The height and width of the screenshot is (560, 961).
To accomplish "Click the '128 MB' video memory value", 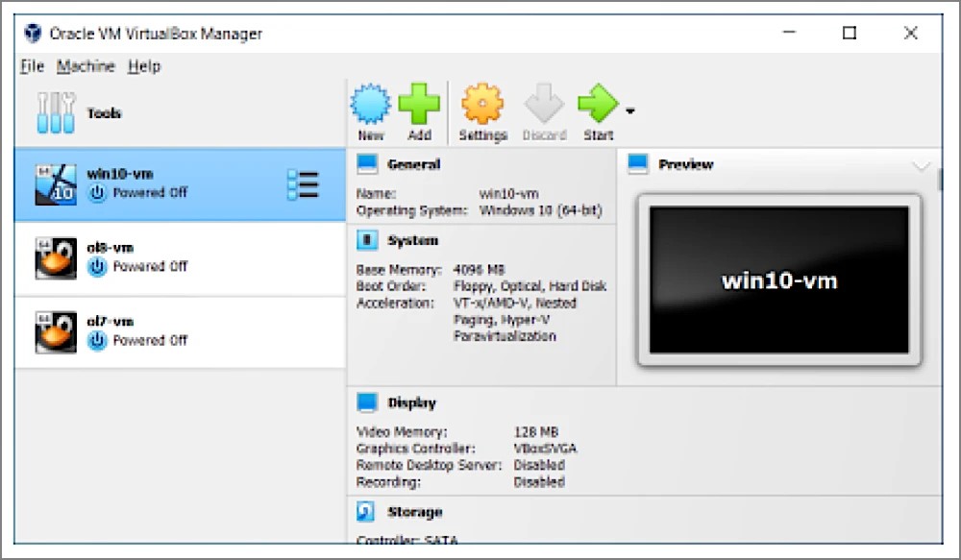I will [x=535, y=432].
